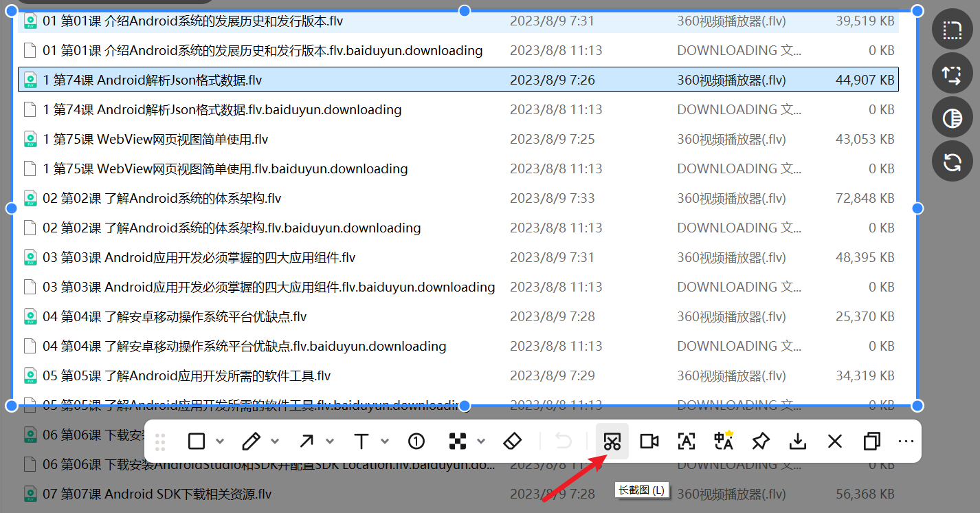Click the 2023/8/9 7:25 date cell

pyautogui.click(x=553, y=139)
